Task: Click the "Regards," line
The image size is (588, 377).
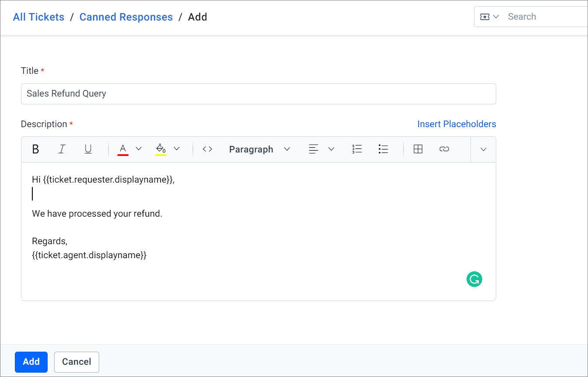Action: 50,241
